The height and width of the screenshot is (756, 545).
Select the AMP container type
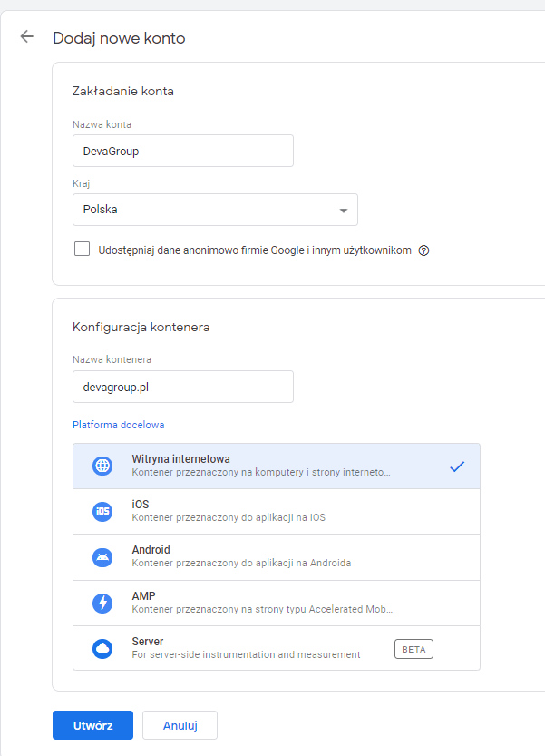point(272,603)
